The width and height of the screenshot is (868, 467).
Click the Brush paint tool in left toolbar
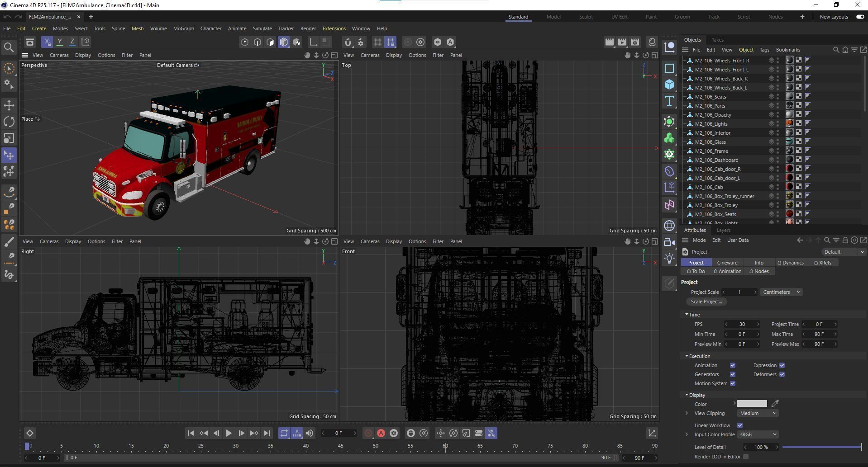pos(9,241)
